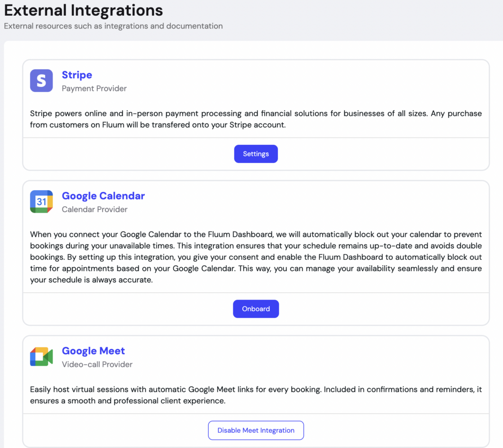Start Google Calendar with Onboard button

pyautogui.click(x=256, y=308)
